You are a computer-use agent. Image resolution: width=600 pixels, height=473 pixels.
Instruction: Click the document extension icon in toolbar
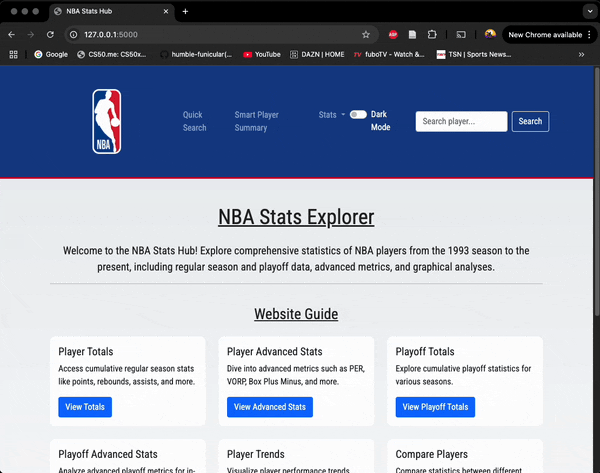coord(412,35)
